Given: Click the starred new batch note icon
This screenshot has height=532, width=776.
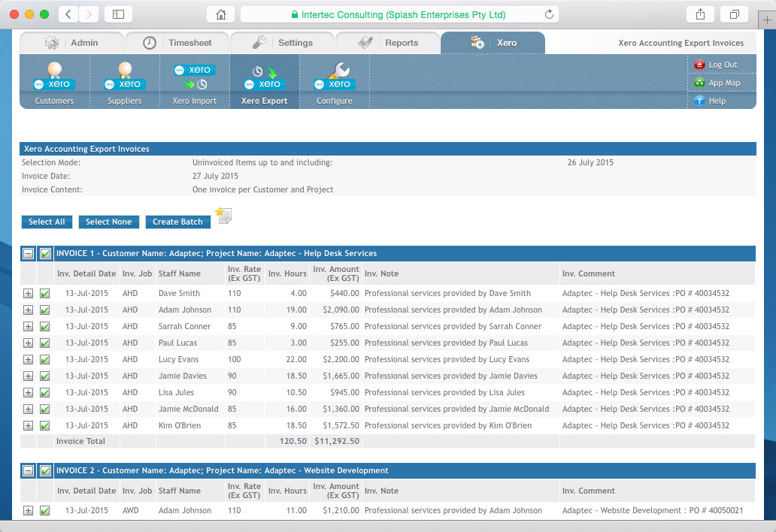Looking at the screenshot, I should (x=223, y=216).
